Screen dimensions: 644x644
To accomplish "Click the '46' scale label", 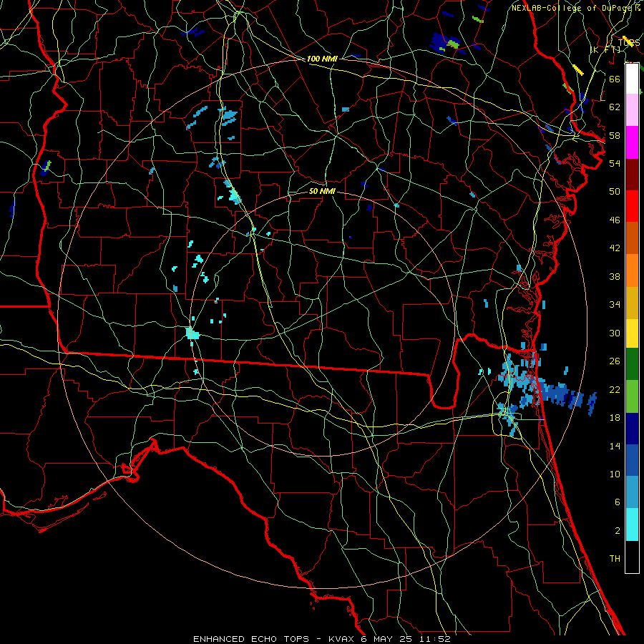I will pos(615,220).
